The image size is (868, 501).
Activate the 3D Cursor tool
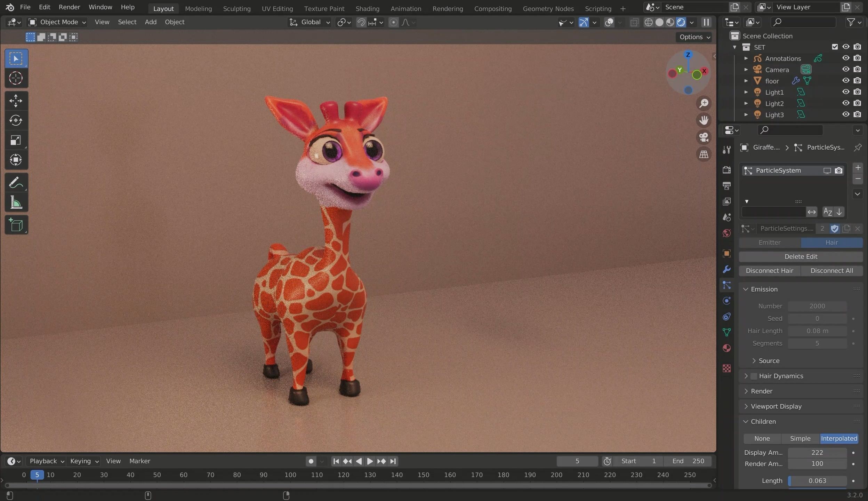pyautogui.click(x=16, y=78)
